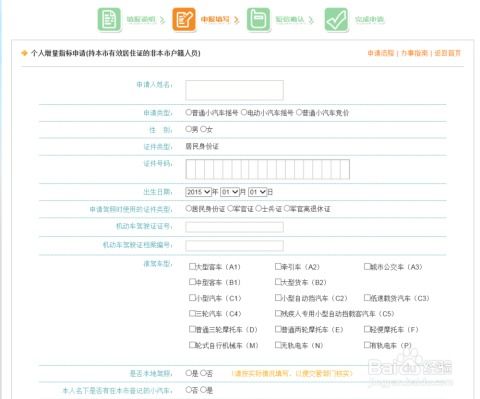Click the 证件号码 digit boxes field
480x399 pixels.
coord(268,169)
